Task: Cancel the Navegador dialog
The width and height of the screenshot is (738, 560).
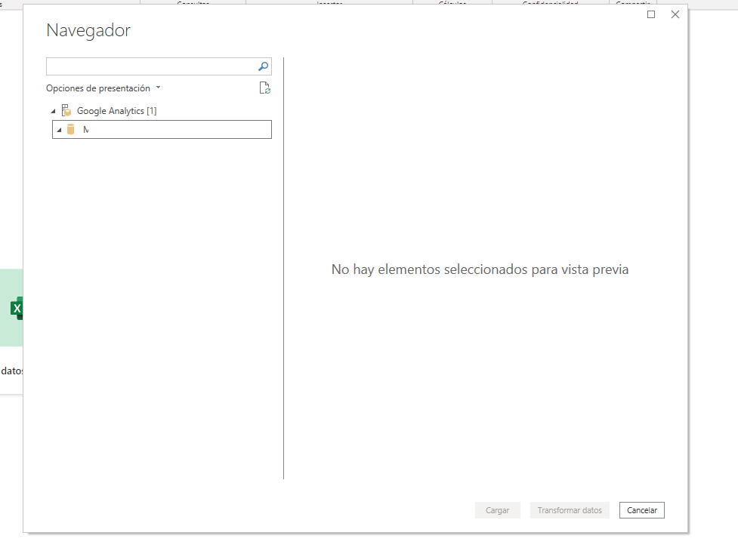Action: [x=641, y=510]
